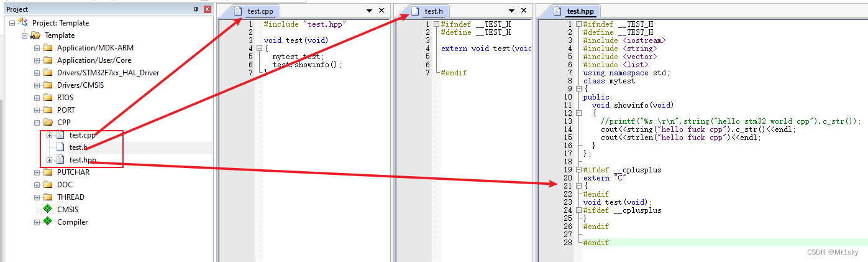
Task: Expand the PORT group
Action: (37, 110)
